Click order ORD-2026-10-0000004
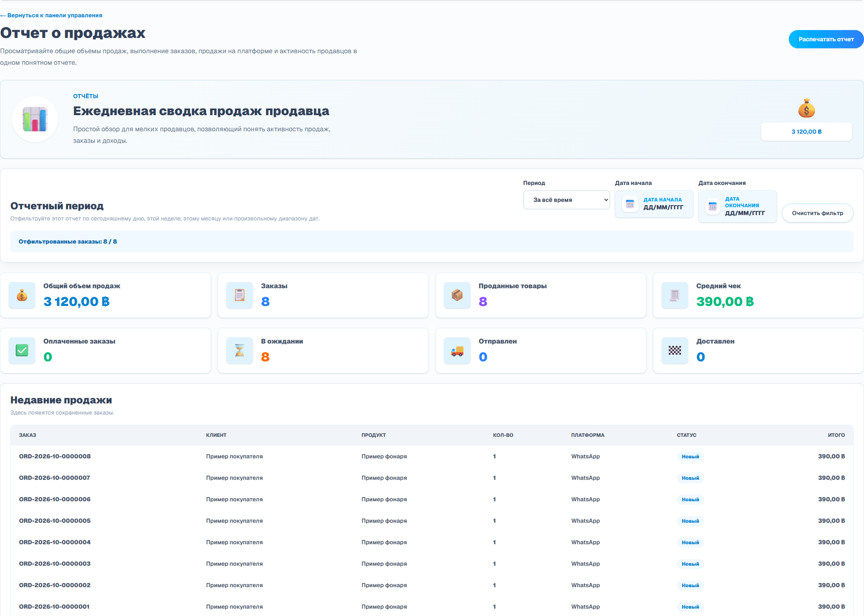This screenshot has width=864, height=616. [x=54, y=542]
